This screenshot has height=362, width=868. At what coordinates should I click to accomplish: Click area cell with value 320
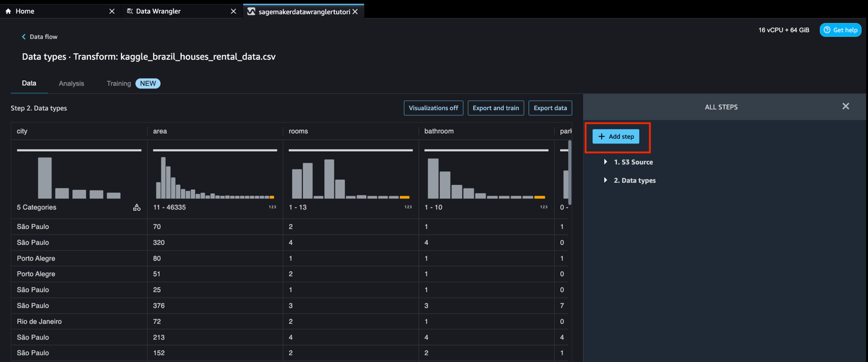point(215,243)
